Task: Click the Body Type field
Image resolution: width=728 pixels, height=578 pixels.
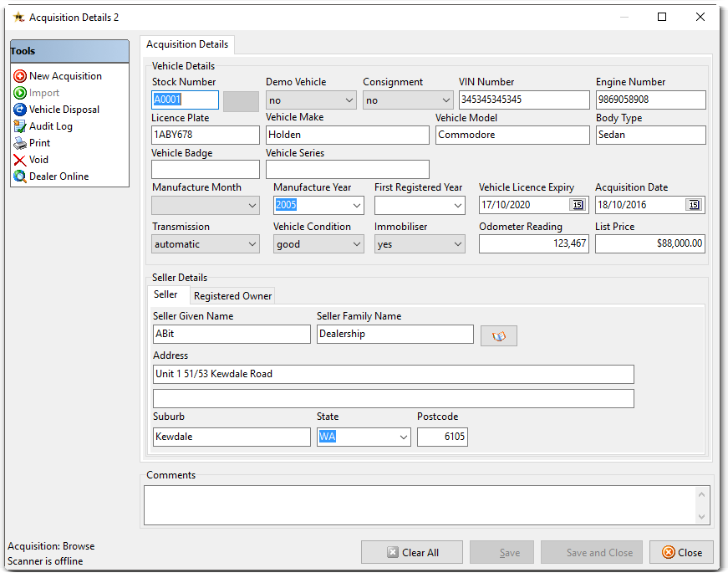Action: point(650,136)
